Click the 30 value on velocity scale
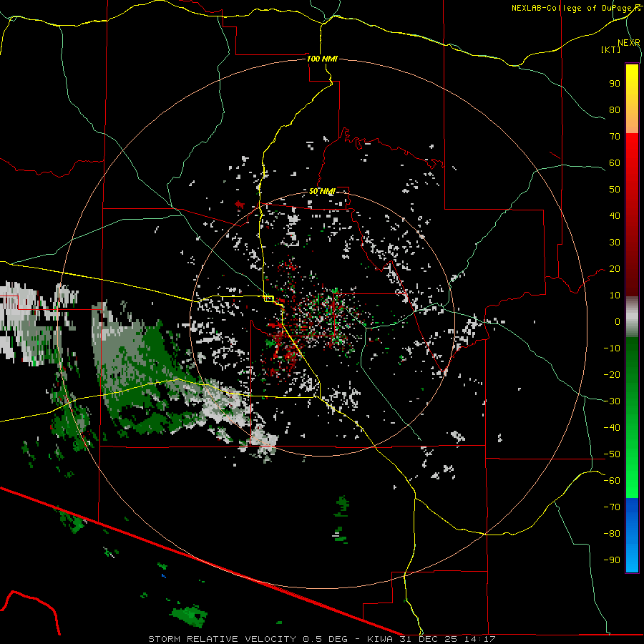 click(615, 243)
